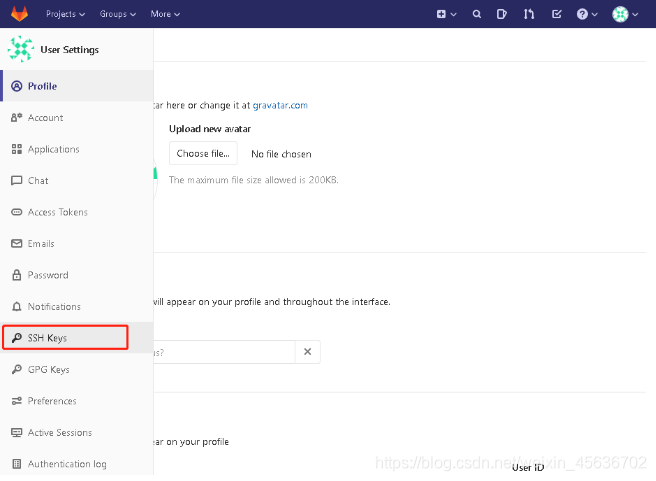
Task: Open Chat settings
Action: [x=77, y=180]
